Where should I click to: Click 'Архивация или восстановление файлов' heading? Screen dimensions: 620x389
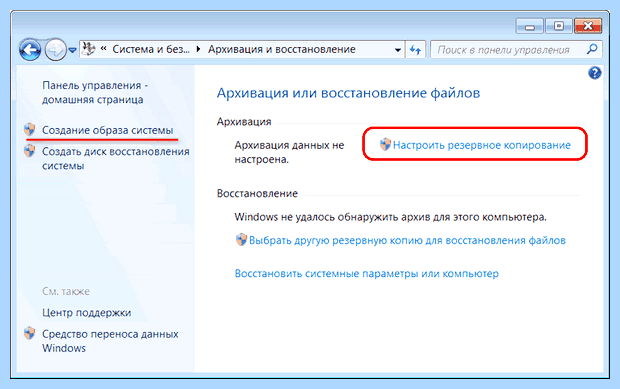tap(348, 93)
